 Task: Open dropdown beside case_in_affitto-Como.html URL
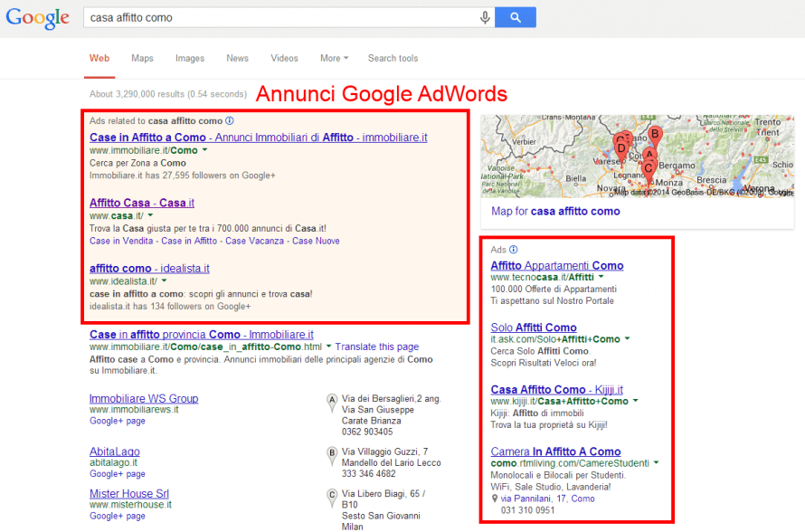[328, 347]
